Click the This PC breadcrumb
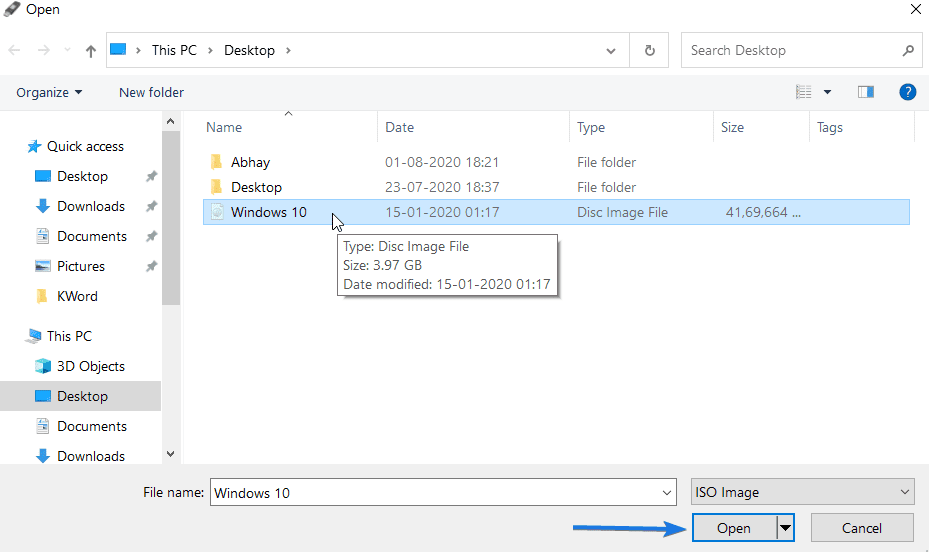929x552 pixels. 174,50
